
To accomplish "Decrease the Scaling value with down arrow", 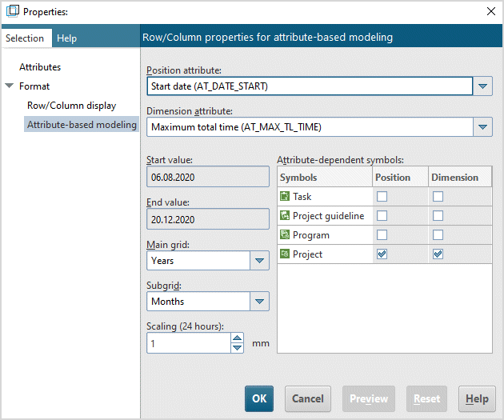I will coord(238,348).
